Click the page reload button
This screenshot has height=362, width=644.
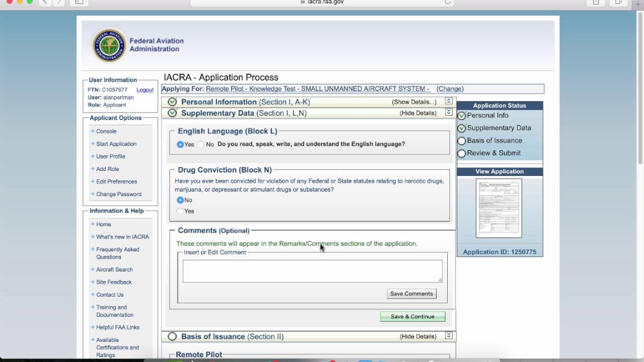(x=447, y=2)
